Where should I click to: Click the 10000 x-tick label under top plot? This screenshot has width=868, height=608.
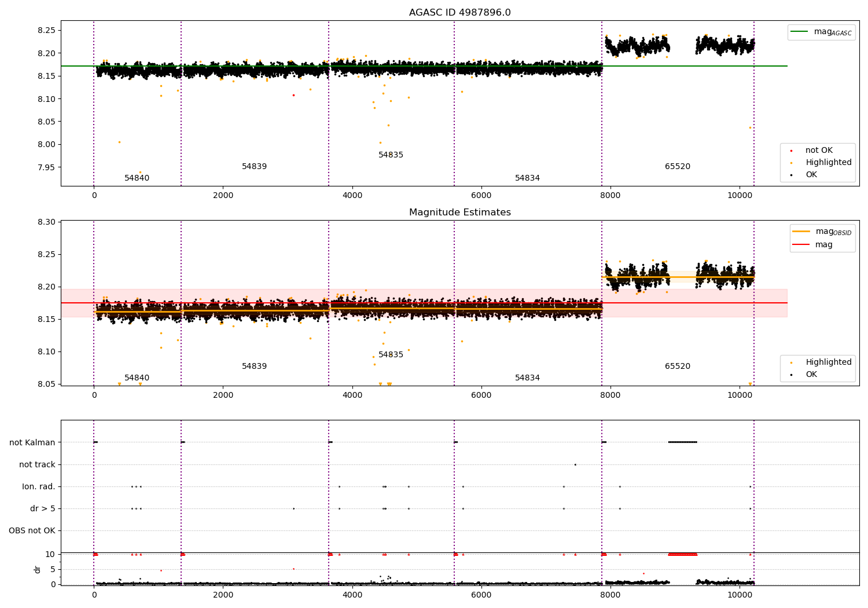pyautogui.click(x=739, y=195)
